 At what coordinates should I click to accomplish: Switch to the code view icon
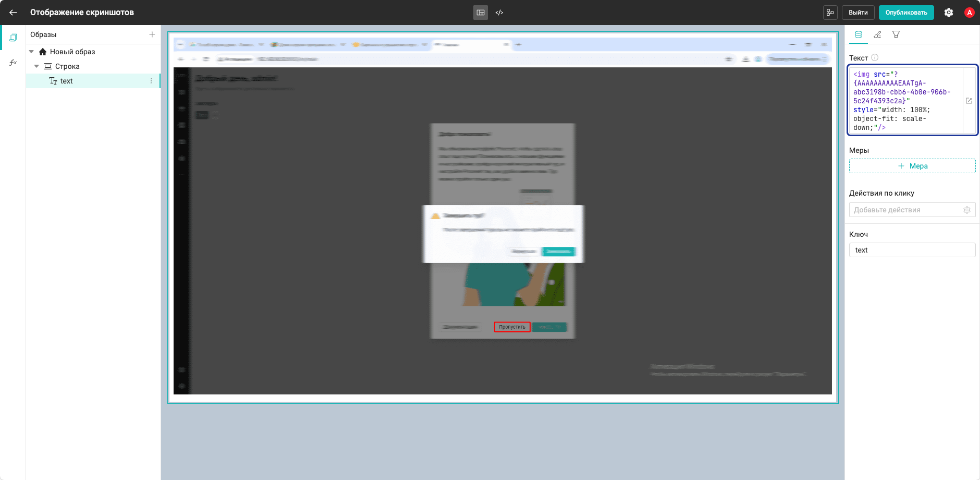(x=499, y=13)
